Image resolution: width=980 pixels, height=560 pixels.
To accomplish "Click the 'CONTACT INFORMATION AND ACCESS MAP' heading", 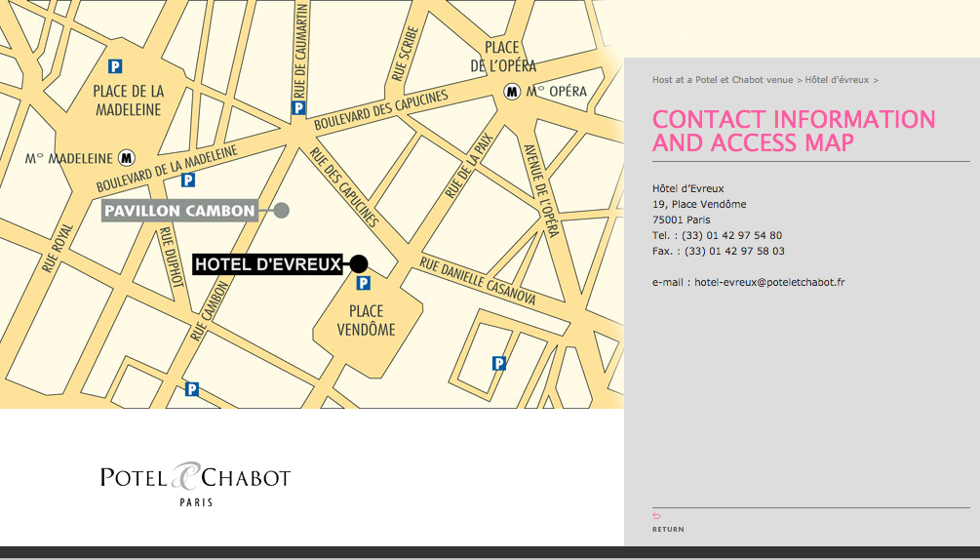I will [794, 131].
